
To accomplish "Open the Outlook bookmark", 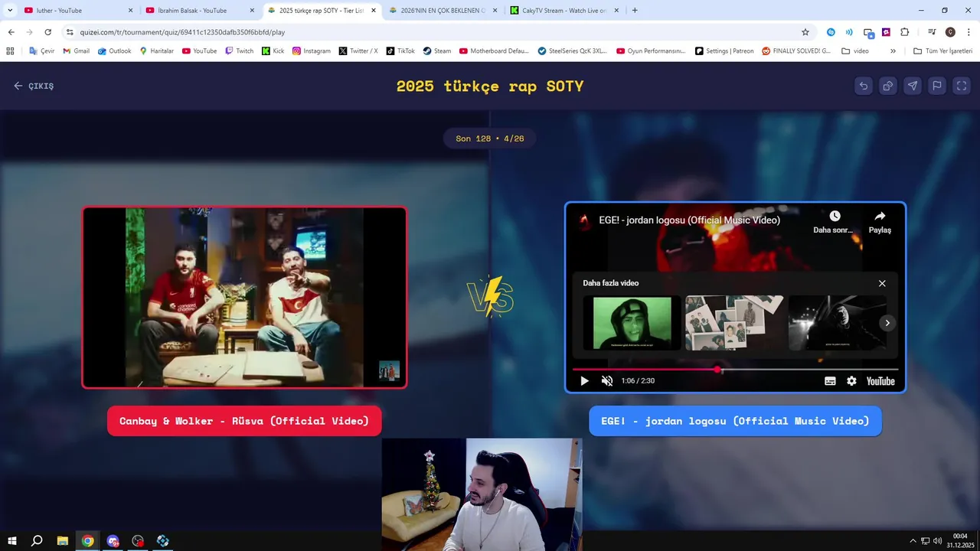I will click(114, 51).
